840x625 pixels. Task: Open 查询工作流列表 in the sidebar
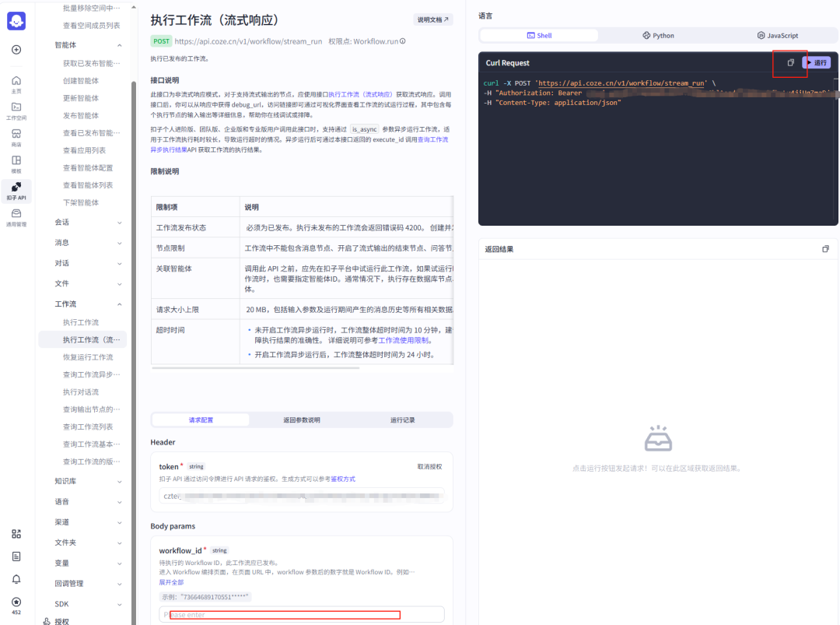pyautogui.click(x=88, y=427)
